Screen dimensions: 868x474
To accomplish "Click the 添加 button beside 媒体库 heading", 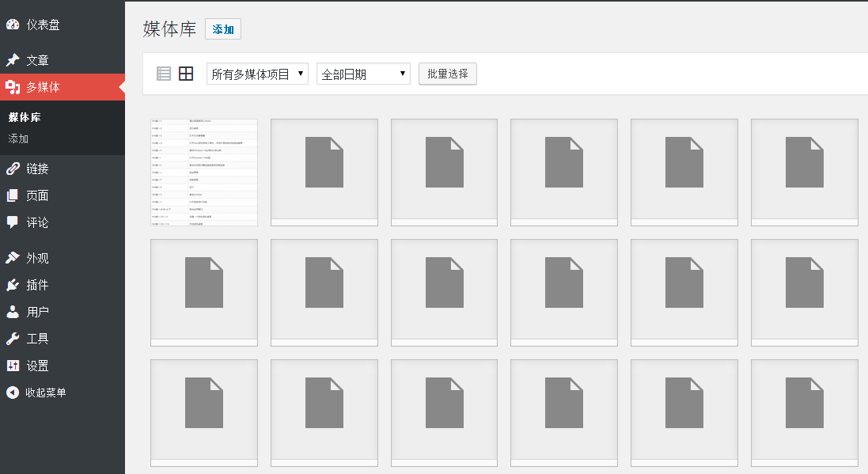I will [222, 29].
